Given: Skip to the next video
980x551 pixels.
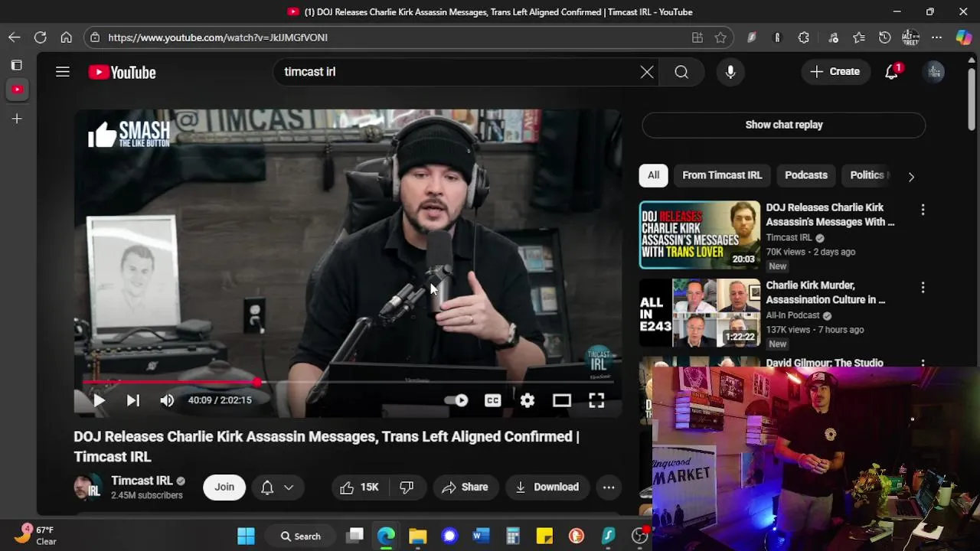Looking at the screenshot, I should pos(133,400).
